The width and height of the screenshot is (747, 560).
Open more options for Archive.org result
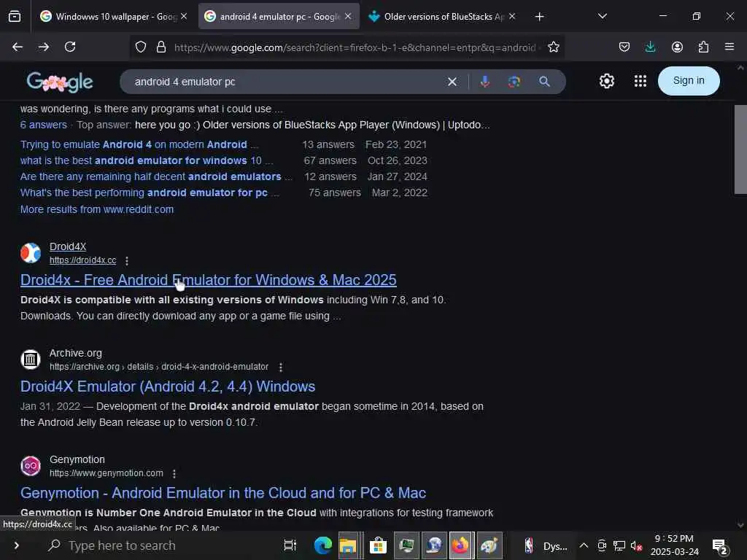pyautogui.click(x=281, y=367)
